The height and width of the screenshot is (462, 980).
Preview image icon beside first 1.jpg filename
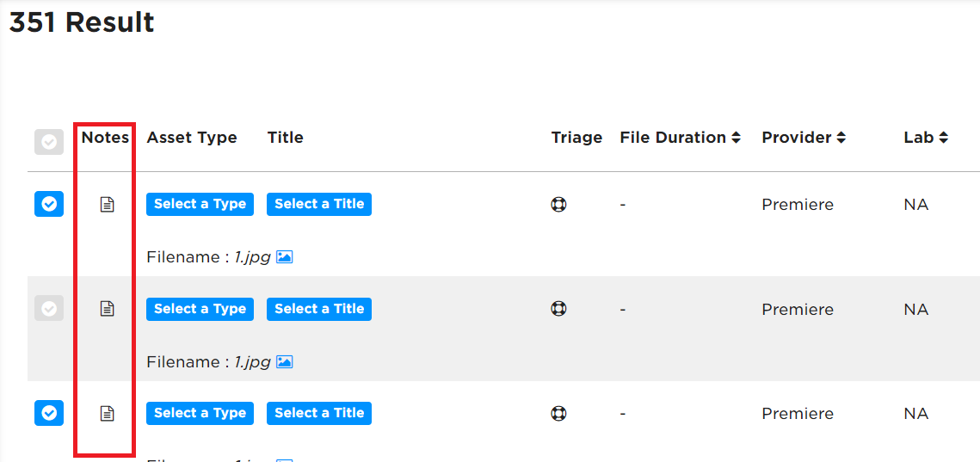[x=285, y=257]
